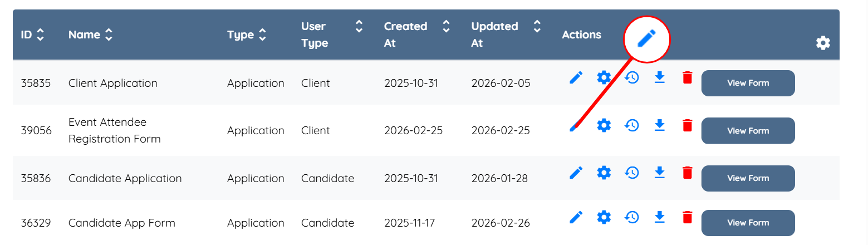Sort table by Name column

tap(109, 35)
